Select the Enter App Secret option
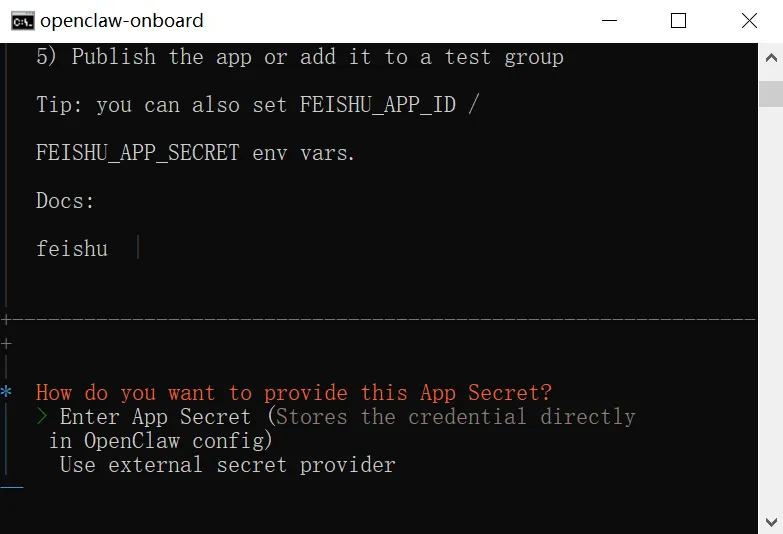This screenshot has height=534, width=783. [155, 417]
